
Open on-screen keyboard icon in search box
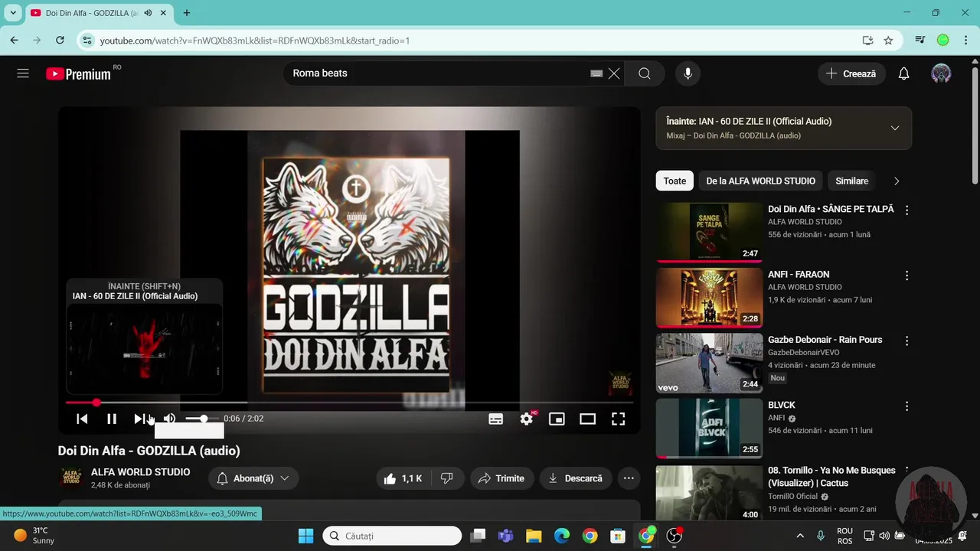click(x=596, y=73)
